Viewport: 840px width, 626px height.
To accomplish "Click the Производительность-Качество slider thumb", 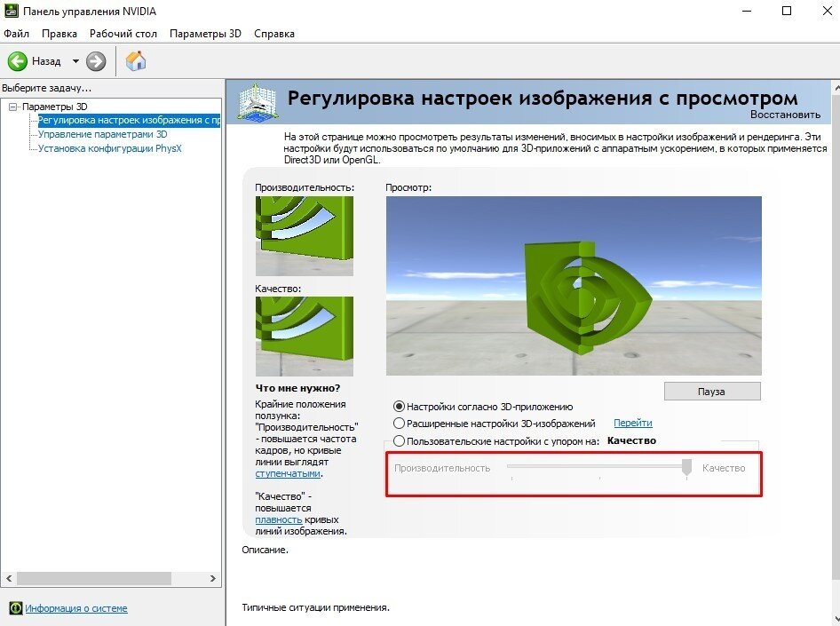I will point(686,467).
